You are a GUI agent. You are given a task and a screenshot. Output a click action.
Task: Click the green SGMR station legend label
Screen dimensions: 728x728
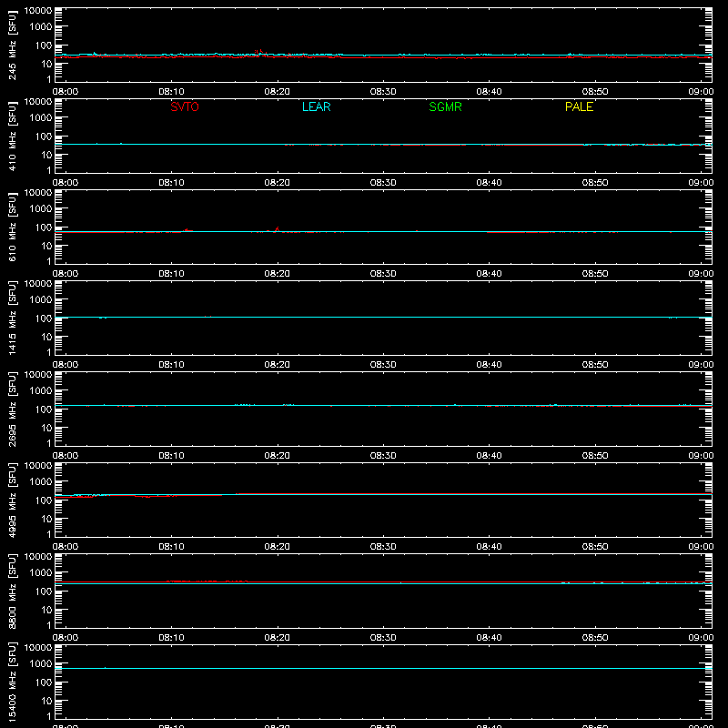pos(445,106)
